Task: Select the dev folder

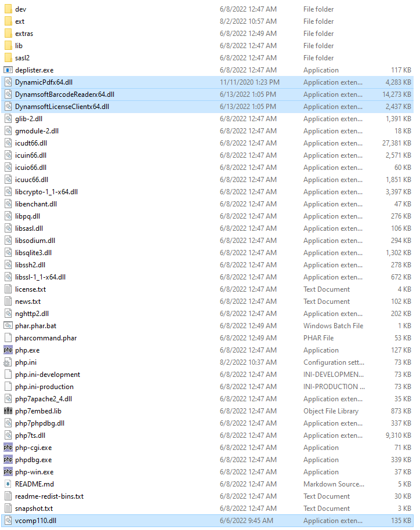Action: click(x=20, y=9)
